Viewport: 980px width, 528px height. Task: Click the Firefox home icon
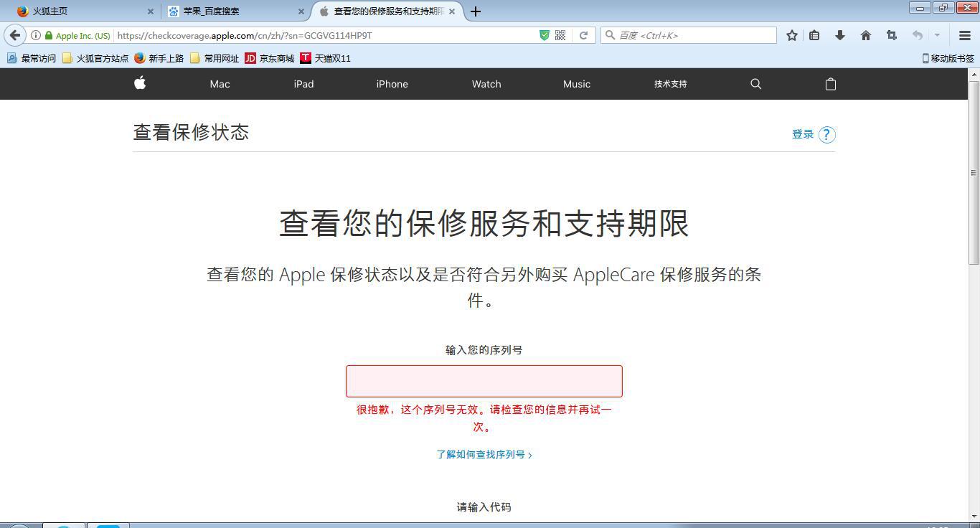click(x=865, y=34)
